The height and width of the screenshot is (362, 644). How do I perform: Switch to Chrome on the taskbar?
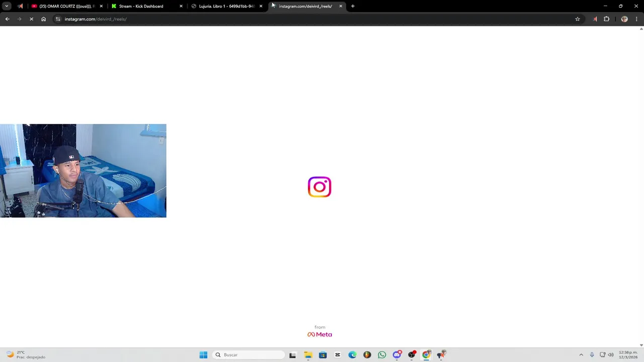[x=427, y=355]
